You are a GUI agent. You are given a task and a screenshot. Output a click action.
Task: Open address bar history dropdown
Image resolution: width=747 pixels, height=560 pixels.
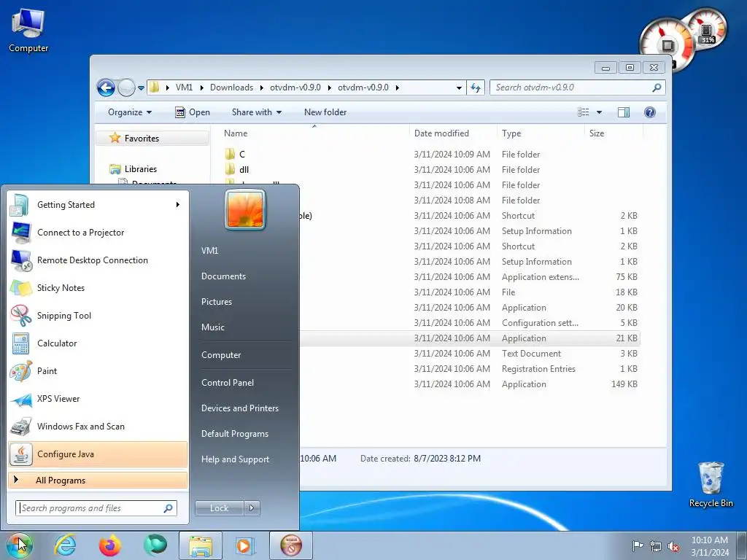[x=459, y=88]
